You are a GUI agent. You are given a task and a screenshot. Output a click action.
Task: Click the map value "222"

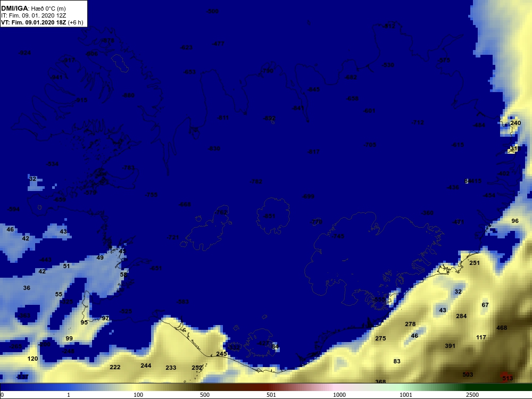115,367
